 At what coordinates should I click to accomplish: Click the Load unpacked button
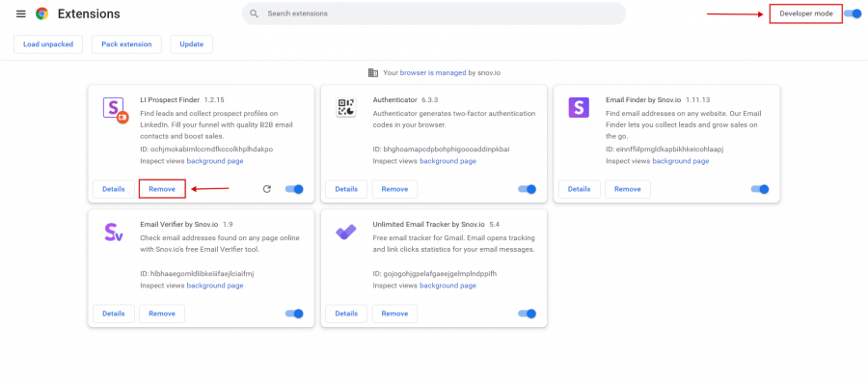(48, 44)
